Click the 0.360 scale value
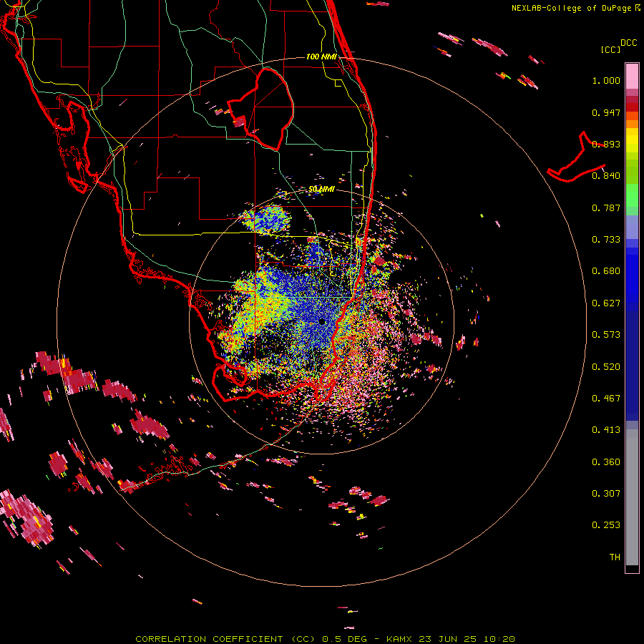644x644 pixels. 606,462
